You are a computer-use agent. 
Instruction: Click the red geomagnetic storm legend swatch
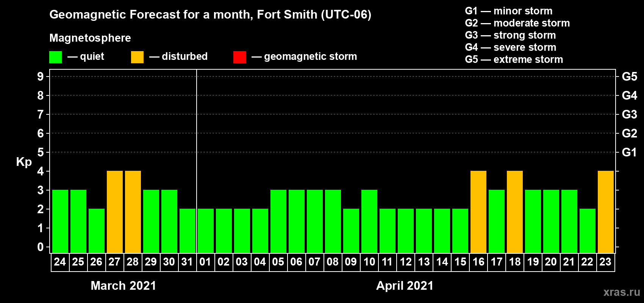240,57
